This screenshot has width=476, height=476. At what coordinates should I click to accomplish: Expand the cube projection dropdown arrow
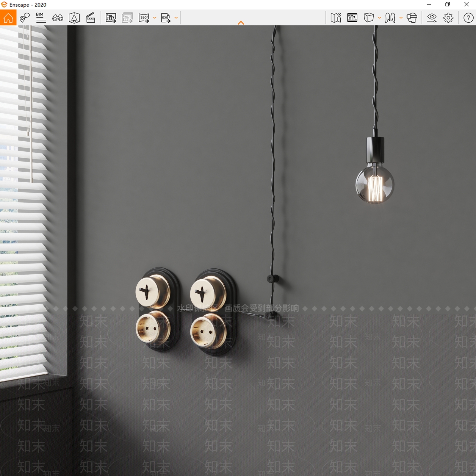point(380,18)
